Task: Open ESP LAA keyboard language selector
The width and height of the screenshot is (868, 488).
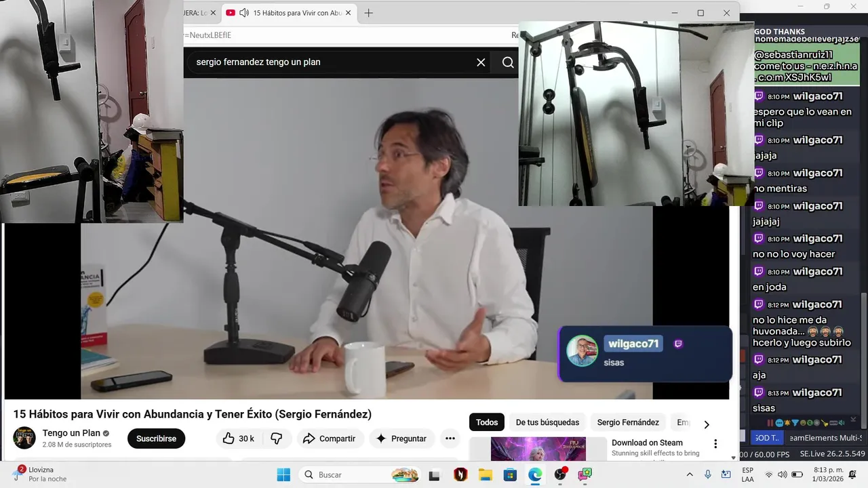Action: pyautogui.click(x=747, y=474)
